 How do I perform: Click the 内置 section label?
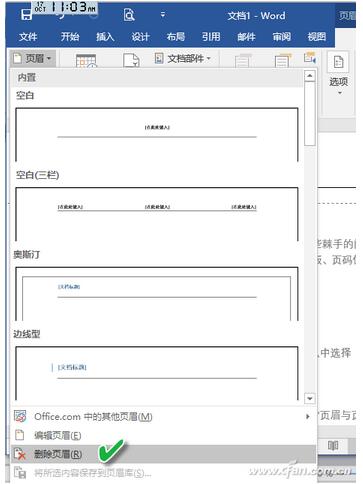point(27,78)
